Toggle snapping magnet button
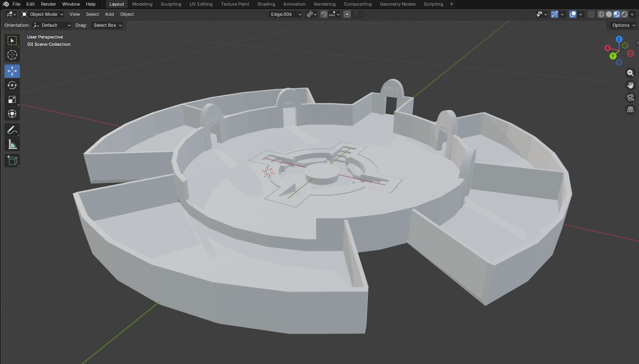639x364 pixels. click(x=324, y=14)
